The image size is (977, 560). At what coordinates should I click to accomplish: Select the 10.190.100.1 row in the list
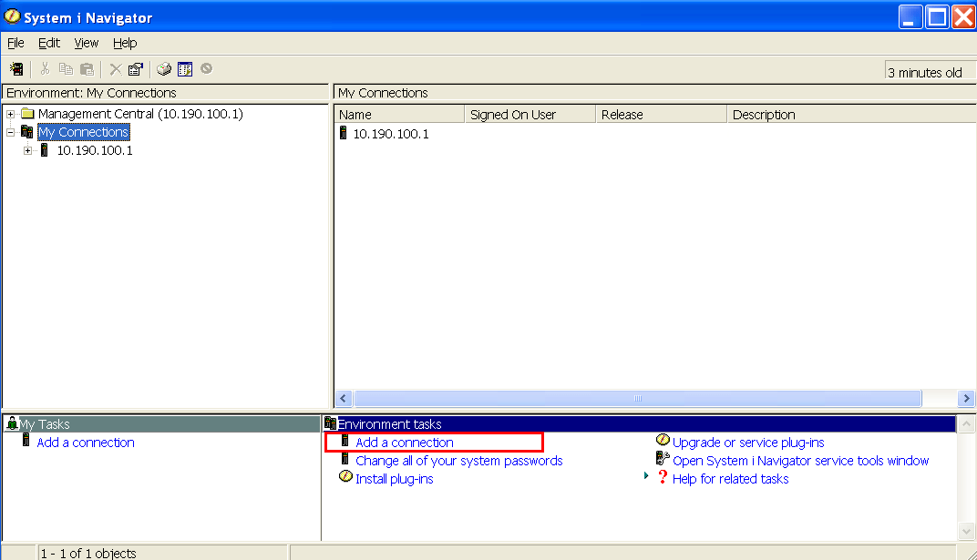(391, 134)
